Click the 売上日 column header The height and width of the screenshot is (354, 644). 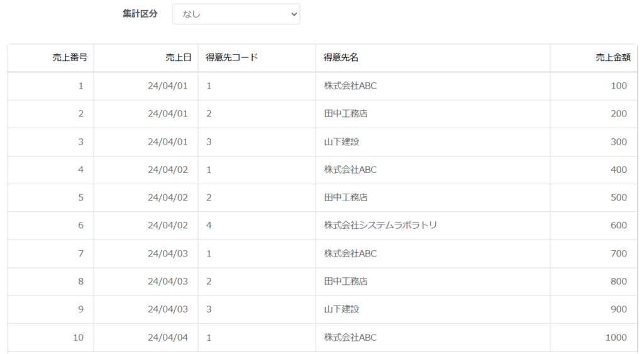pyautogui.click(x=146, y=58)
